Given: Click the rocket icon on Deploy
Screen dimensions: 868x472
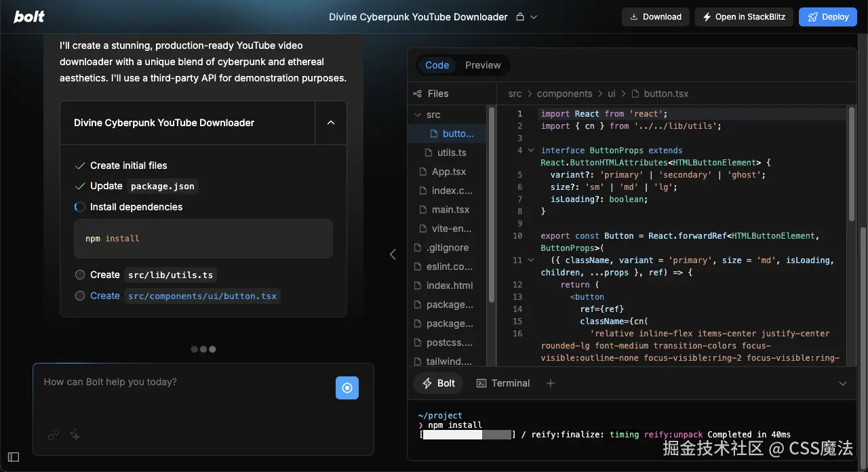Looking at the screenshot, I should 812,17.
